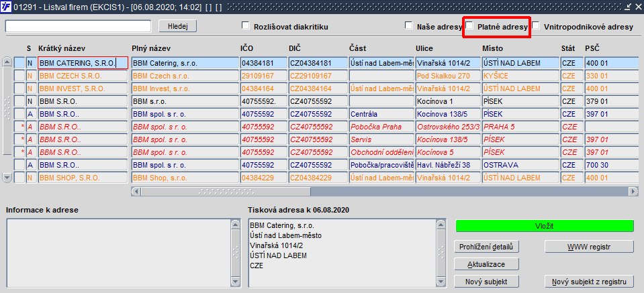Click the Stát cell CZE of OSTRAVA row
This screenshot has height=293, width=644.
[x=571, y=165]
